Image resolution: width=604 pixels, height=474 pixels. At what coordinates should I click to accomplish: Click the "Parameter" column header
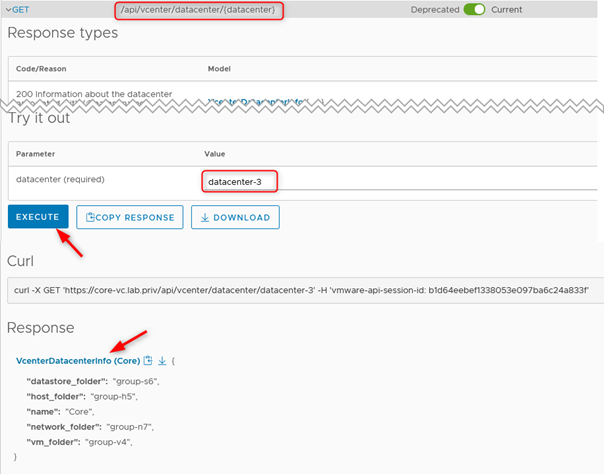point(35,154)
